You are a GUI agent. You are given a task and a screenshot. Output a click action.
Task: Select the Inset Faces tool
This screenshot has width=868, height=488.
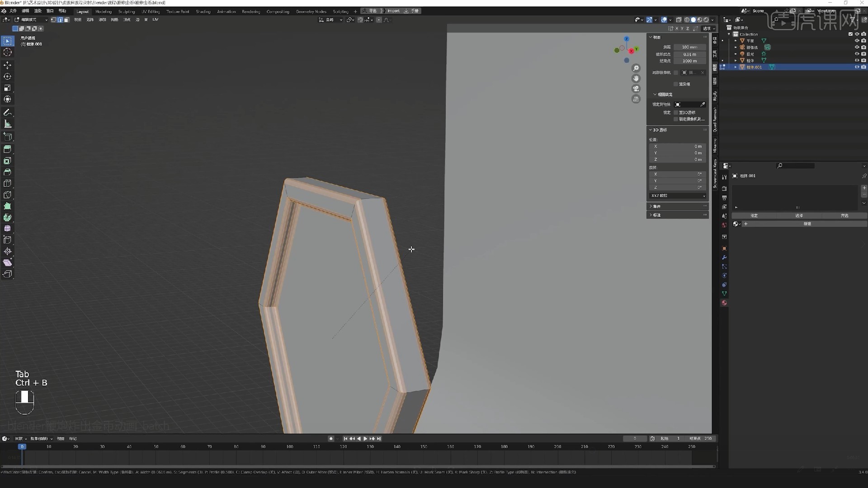click(x=8, y=160)
